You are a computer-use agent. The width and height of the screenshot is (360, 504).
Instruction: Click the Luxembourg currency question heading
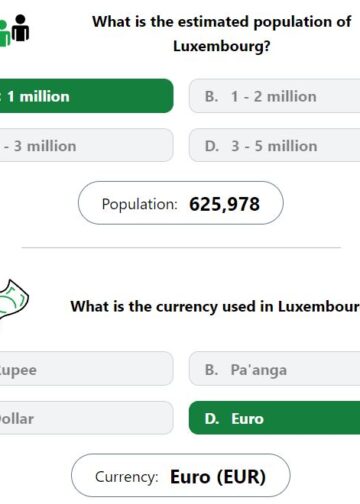coord(215,306)
